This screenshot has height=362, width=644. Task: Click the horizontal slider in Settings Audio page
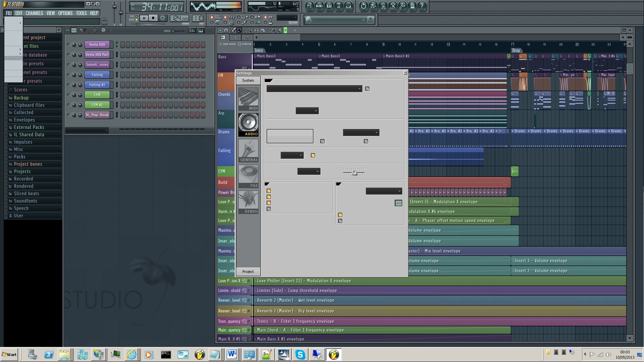pos(354,171)
